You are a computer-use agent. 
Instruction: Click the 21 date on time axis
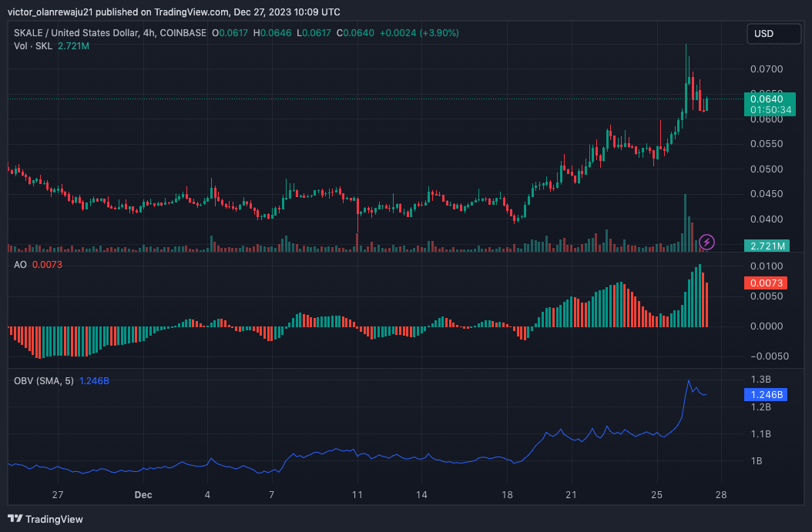click(571, 495)
